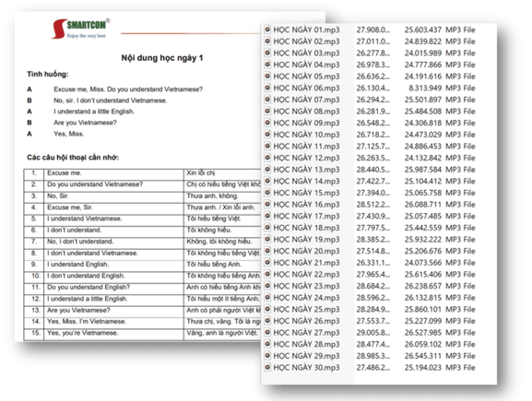Click the audio icon of HỌC NGÀY 15.mp3
The width and height of the screenshot is (532, 401).
(267, 193)
